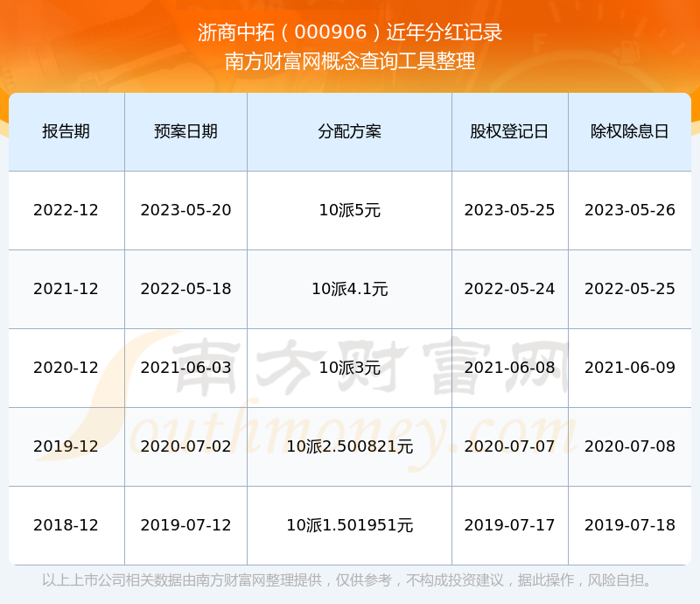Select report period cell 2021-12
Viewport: 700px width, 604px height.
tap(66, 289)
